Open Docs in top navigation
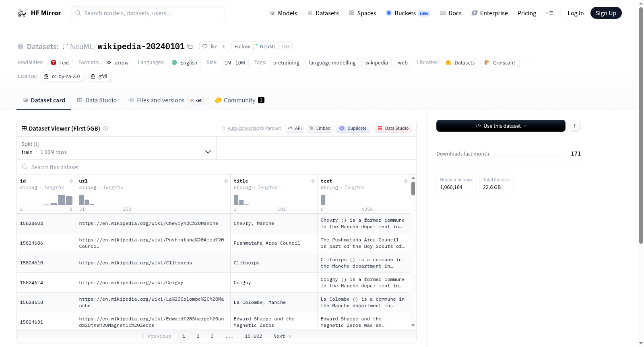The height and width of the screenshot is (347, 644). [451, 13]
